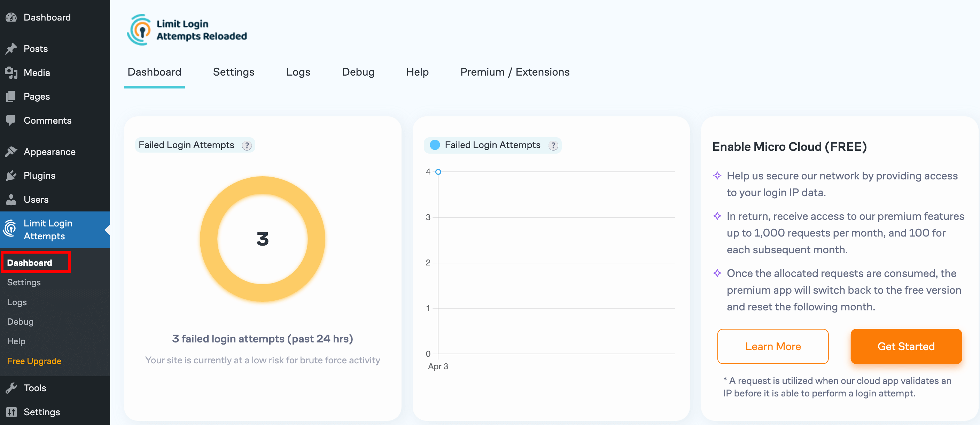Open the Free Upgrade sidebar link

coord(34,361)
